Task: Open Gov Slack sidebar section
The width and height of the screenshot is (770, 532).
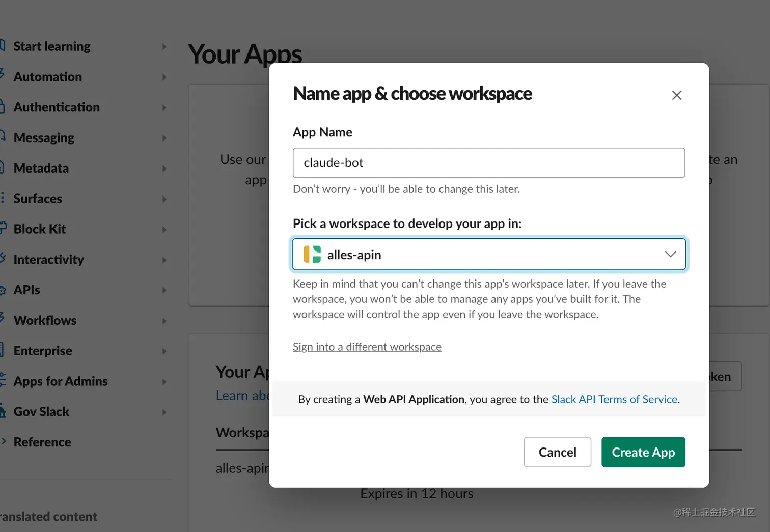Action: coord(41,412)
